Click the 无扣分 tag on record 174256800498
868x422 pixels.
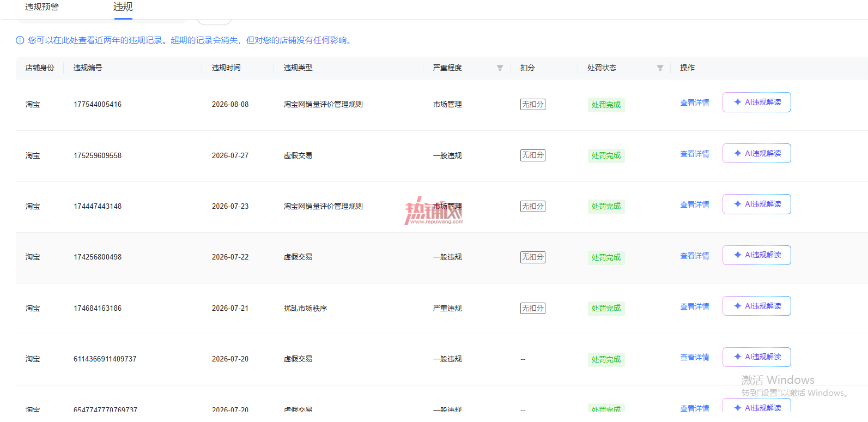click(533, 257)
